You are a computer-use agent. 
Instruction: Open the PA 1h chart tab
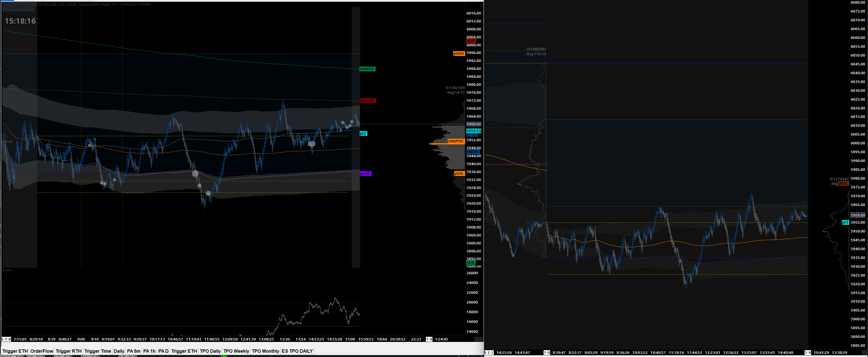(149, 351)
